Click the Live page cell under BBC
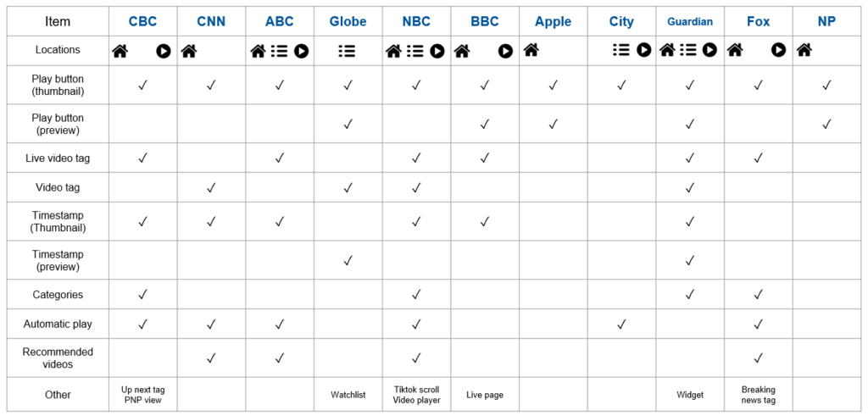The height and width of the screenshot is (416, 868). (485, 395)
